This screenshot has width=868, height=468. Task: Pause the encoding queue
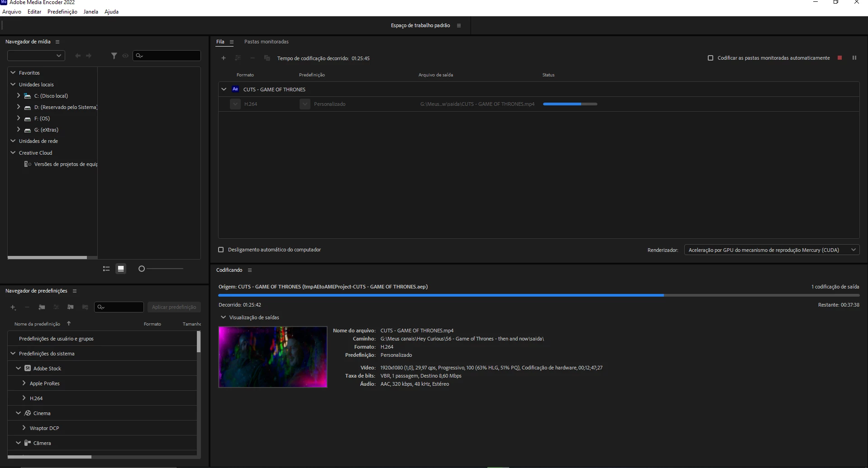point(854,58)
